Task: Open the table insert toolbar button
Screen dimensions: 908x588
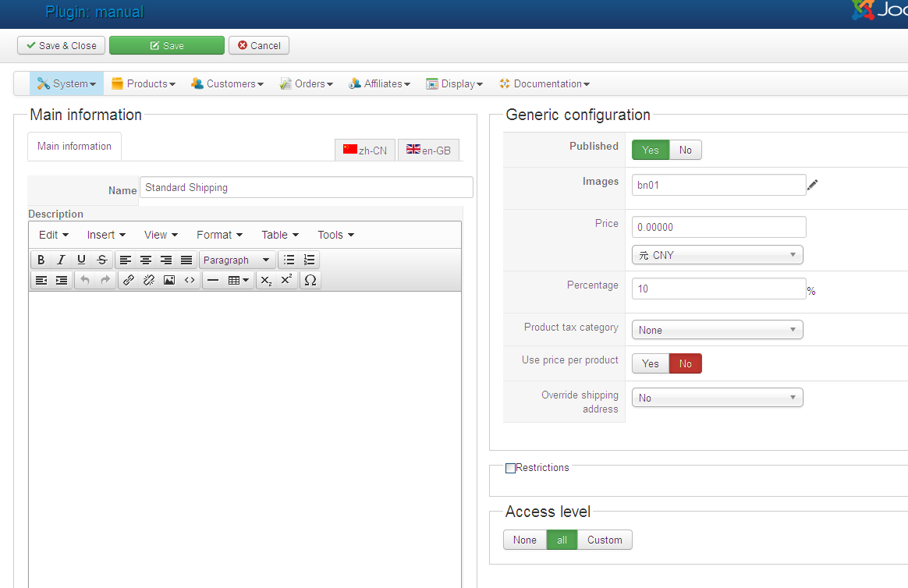Action: (239, 280)
